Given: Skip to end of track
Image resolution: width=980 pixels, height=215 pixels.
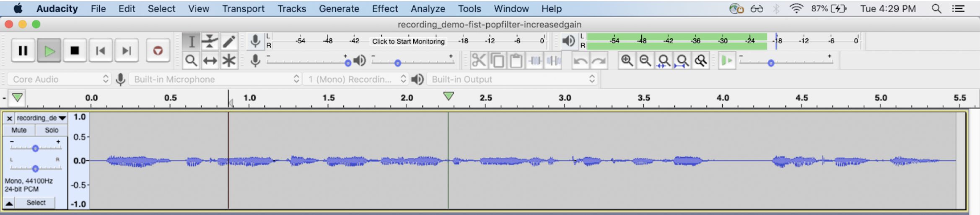Looking at the screenshot, I should (x=127, y=51).
